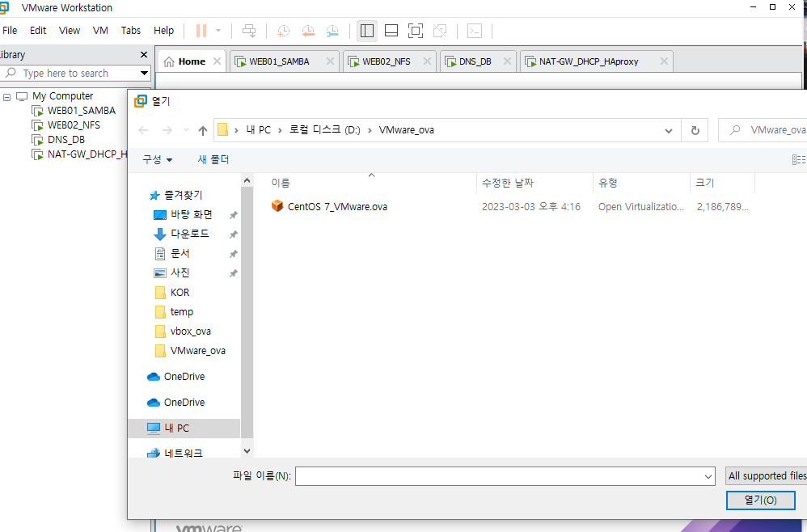Viewport: 807px width, 532px height.
Task: Click the Library search field
Action: [70, 74]
